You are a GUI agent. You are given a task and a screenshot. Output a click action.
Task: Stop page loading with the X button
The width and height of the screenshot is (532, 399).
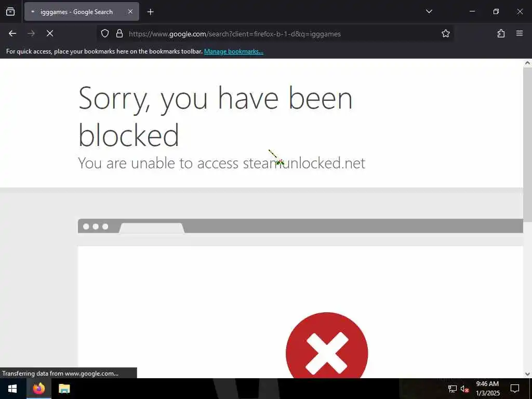(x=50, y=34)
